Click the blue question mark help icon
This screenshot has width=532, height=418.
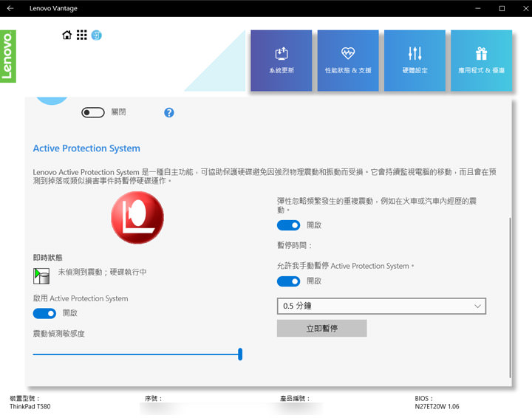click(169, 112)
